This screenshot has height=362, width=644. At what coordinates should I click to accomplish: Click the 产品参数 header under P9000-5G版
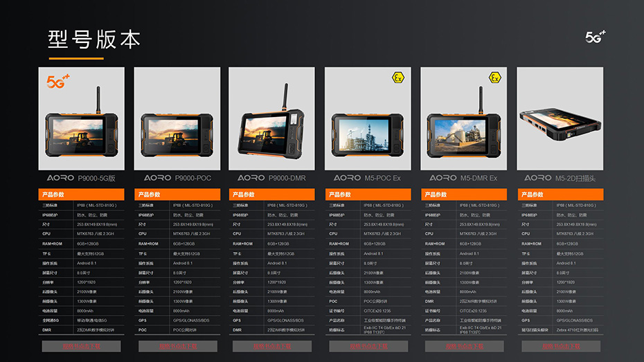pyautogui.click(x=81, y=194)
